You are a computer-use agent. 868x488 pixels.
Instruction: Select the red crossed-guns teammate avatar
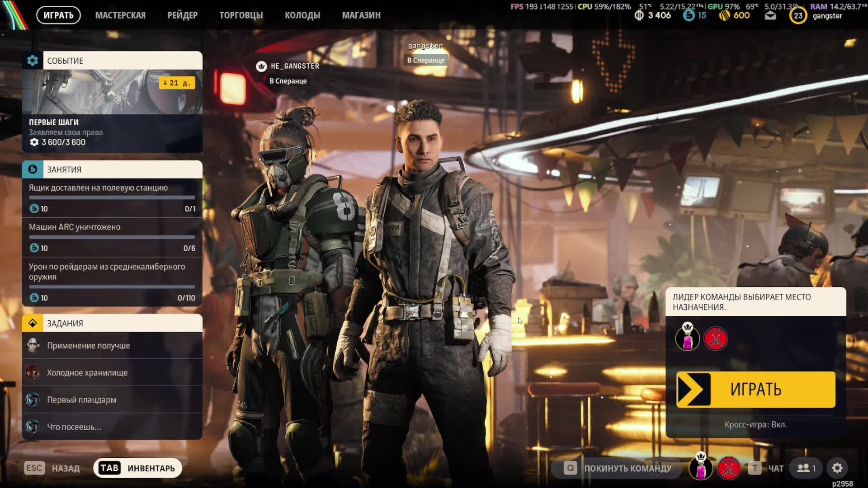pos(715,338)
